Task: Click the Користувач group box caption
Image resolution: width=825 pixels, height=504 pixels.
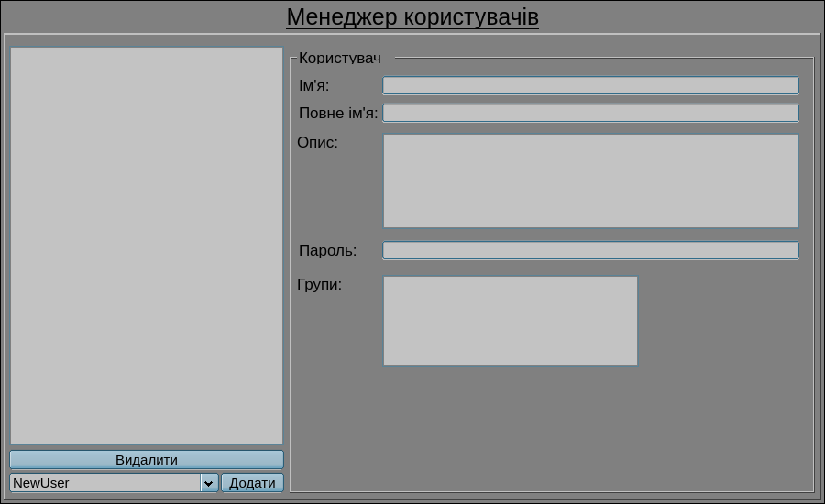Action: (x=339, y=59)
